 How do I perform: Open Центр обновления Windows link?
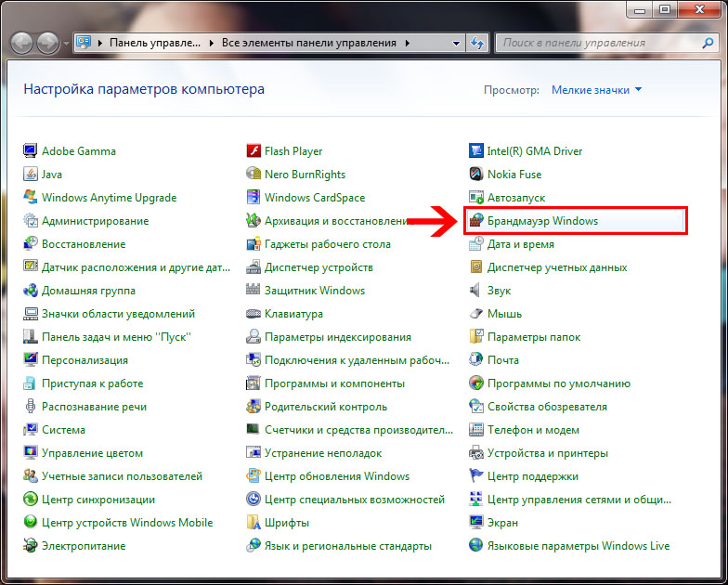337,476
